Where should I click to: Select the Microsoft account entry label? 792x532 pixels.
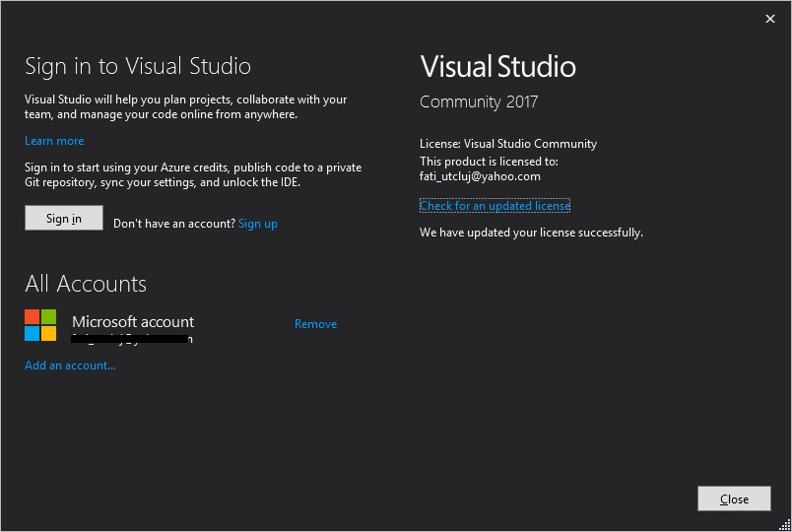pyautogui.click(x=133, y=322)
